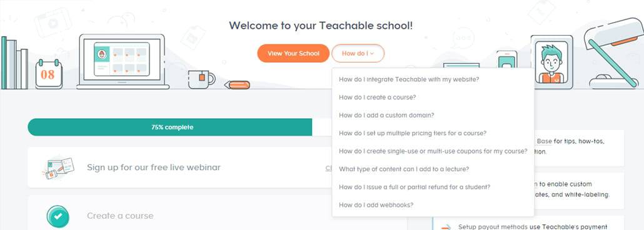Choose How do I add webhooks?
The height and width of the screenshot is (230, 644).
click(376, 205)
